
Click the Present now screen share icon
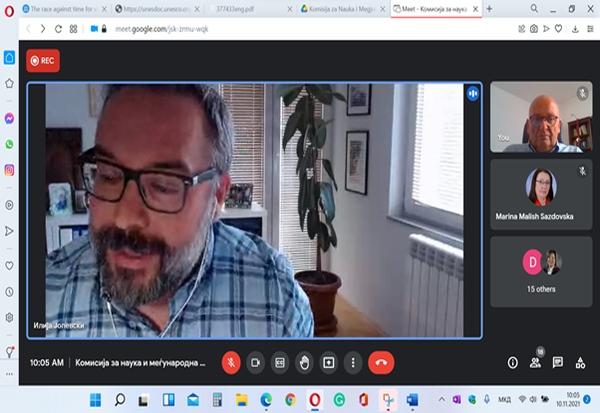[328, 362]
